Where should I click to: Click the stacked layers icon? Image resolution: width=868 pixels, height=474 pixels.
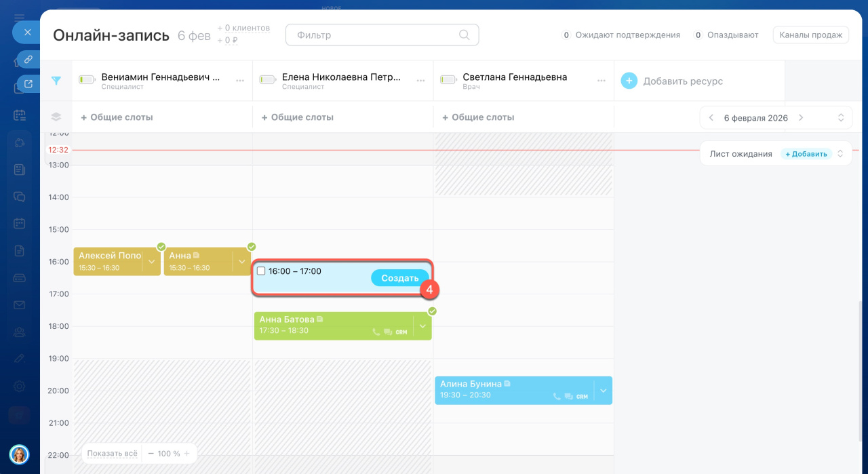coord(57,117)
